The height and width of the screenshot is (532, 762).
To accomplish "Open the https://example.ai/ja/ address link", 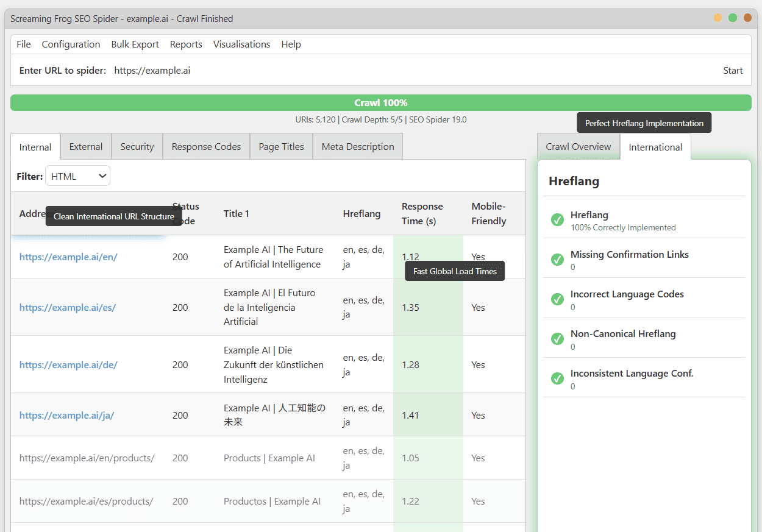I will 67,416.
